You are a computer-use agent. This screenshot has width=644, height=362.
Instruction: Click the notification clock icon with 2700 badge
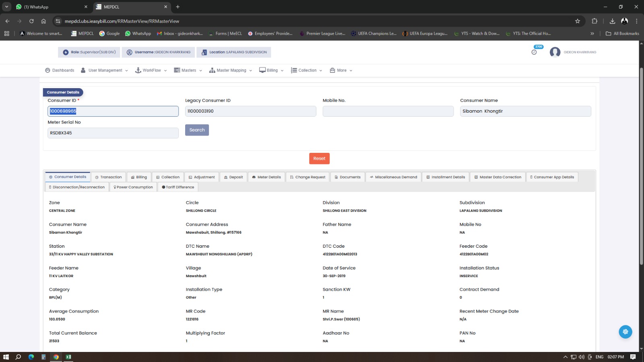(534, 52)
